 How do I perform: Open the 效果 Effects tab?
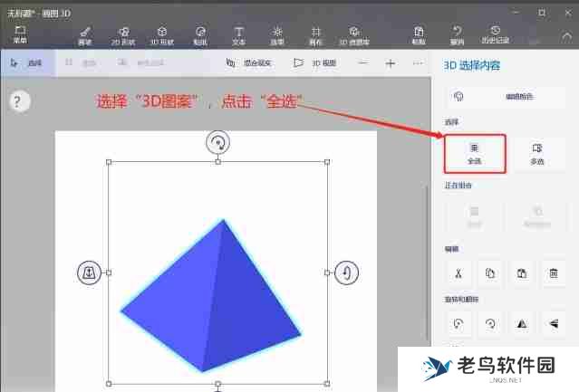tap(277, 36)
